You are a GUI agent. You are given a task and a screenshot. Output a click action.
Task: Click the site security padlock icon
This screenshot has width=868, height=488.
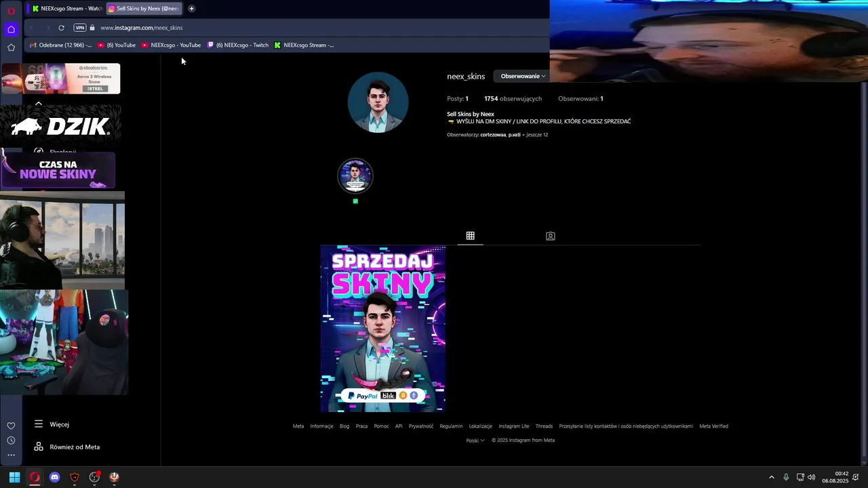click(92, 28)
